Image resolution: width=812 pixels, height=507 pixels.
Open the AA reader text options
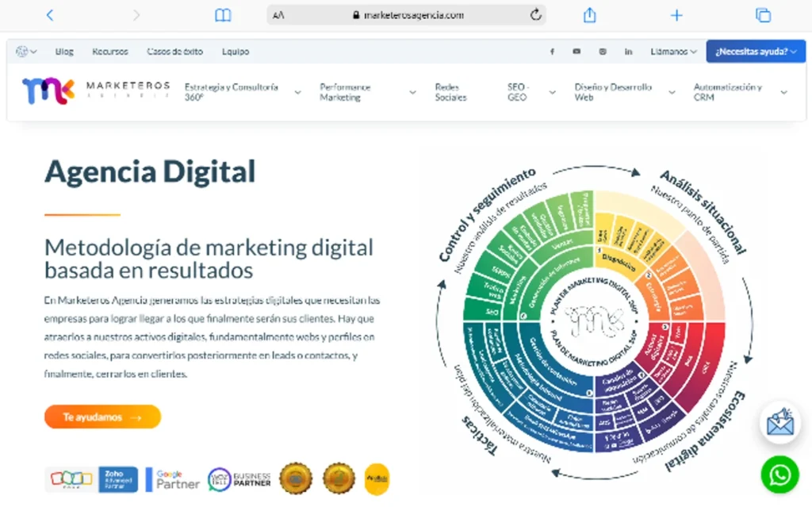278,15
